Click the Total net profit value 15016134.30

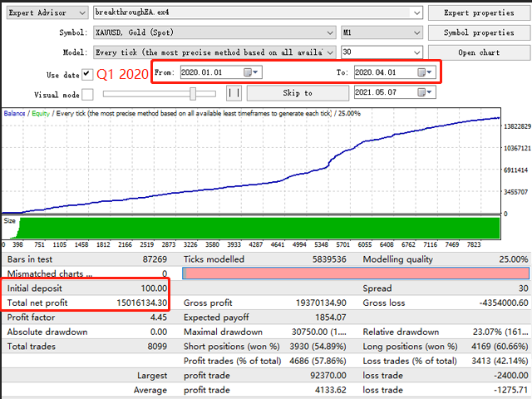[x=142, y=303]
